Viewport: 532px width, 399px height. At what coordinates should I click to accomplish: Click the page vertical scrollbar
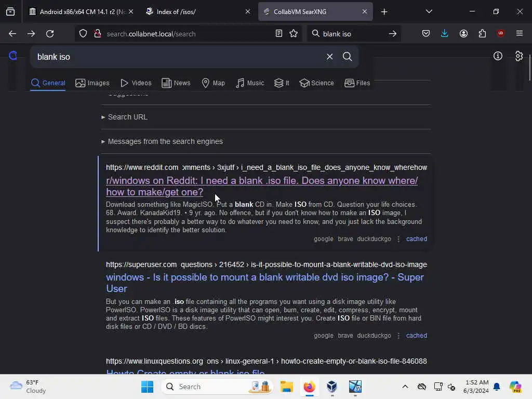tap(529, 68)
